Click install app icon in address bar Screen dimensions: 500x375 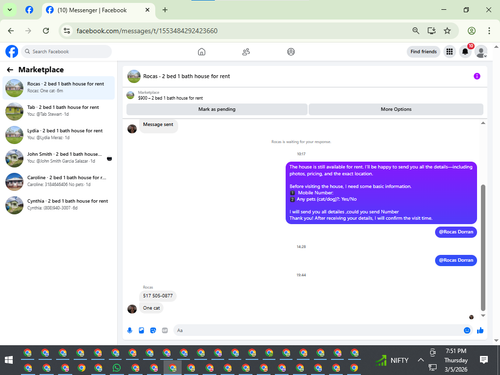click(x=431, y=31)
